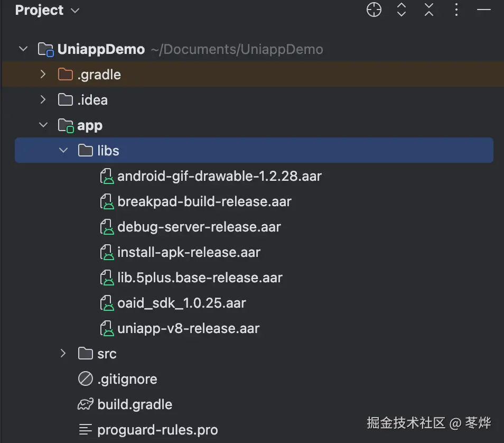Open the proguard-rules.pro file

157,430
